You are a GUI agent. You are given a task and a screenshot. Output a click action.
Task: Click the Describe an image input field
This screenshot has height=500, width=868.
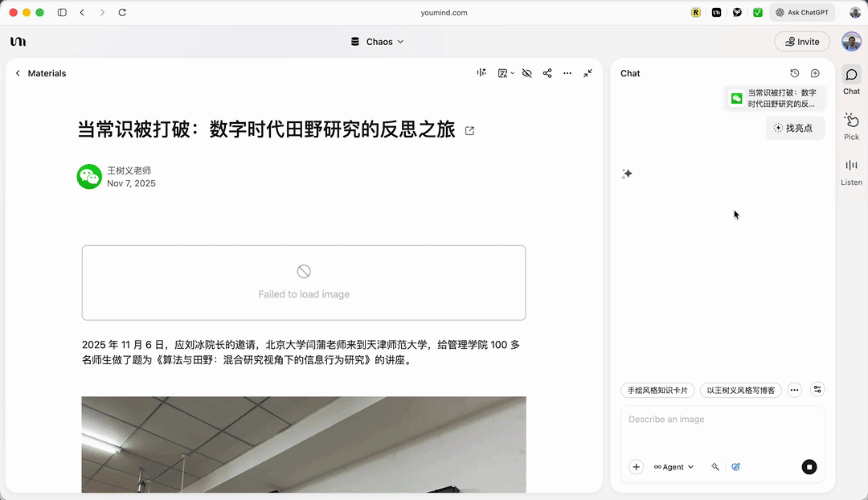pyautogui.click(x=722, y=430)
